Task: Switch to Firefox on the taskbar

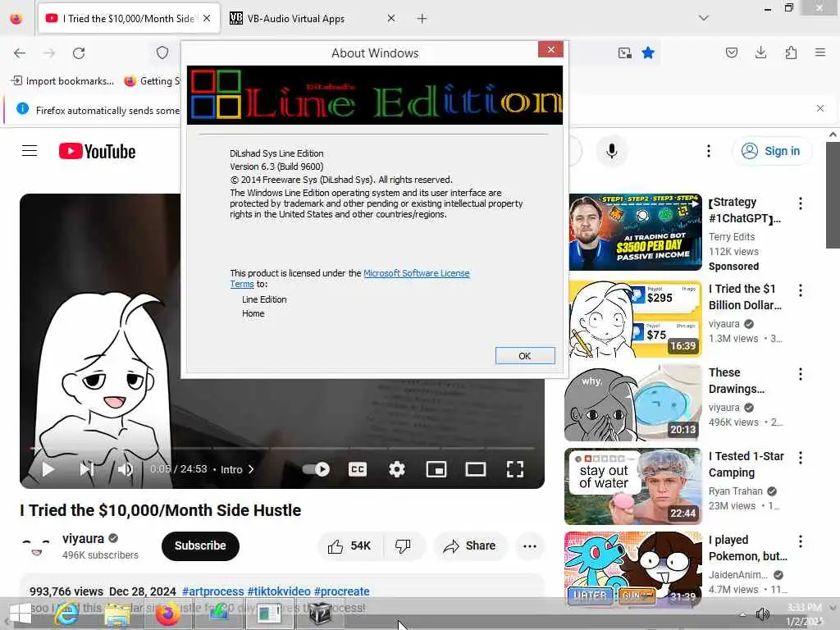Action: pos(167,614)
